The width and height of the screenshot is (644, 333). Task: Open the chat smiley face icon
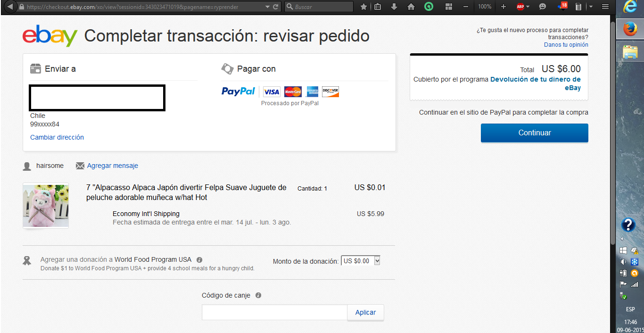pos(543,7)
